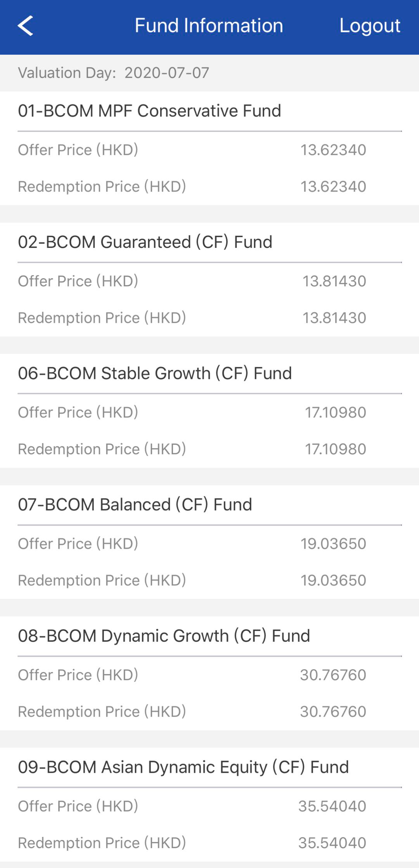419x868 pixels.
Task: Open 06-BCOM Stable Growth (CF) Fund
Action: (155, 373)
